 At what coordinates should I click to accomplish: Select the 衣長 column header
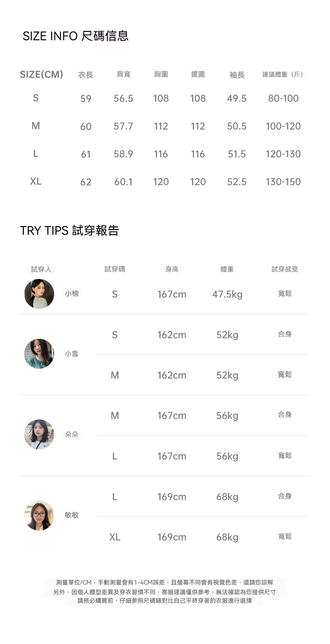[86, 75]
